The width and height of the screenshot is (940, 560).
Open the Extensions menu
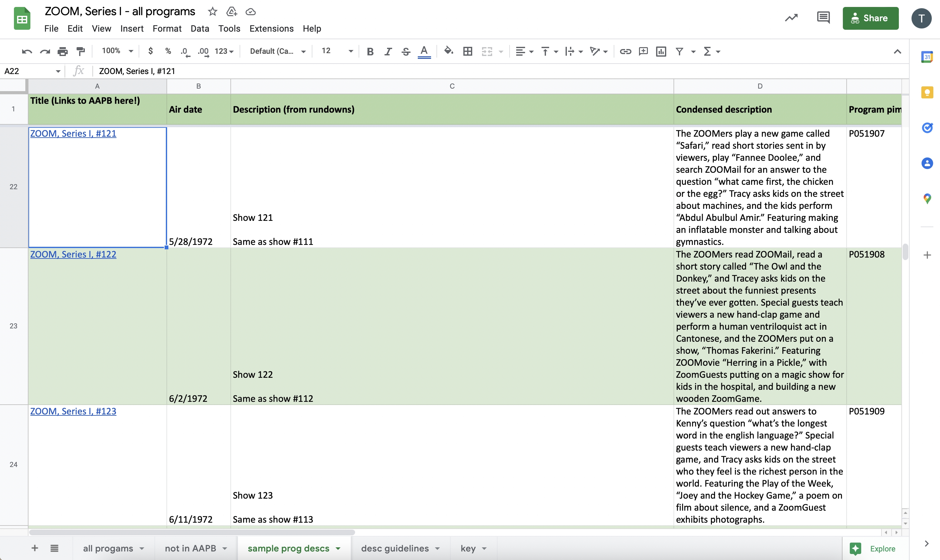tap(271, 29)
